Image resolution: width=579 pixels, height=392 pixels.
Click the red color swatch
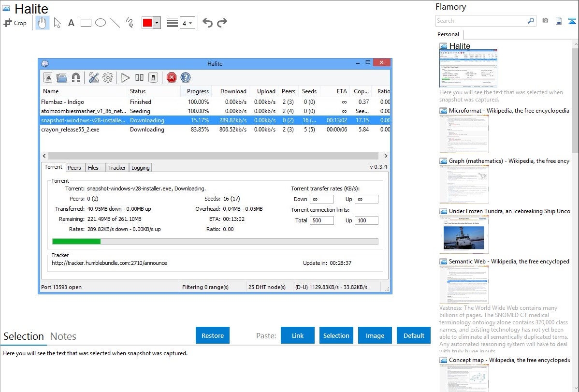pos(147,23)
